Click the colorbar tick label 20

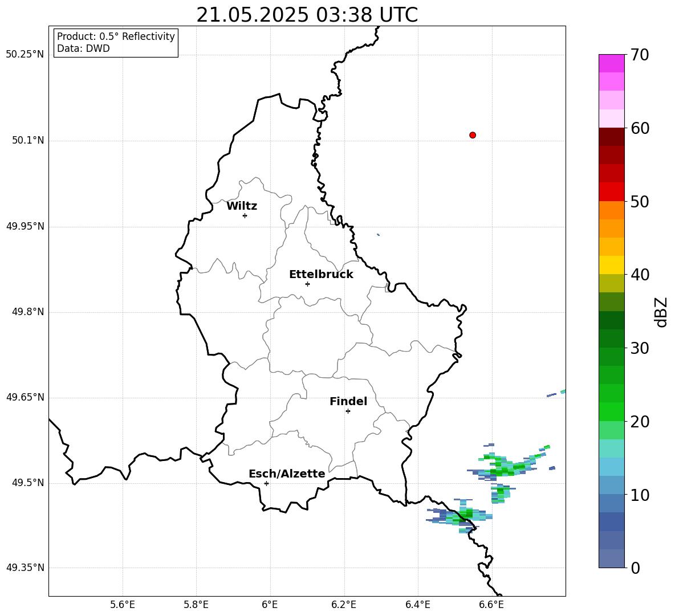pos(640,422)
